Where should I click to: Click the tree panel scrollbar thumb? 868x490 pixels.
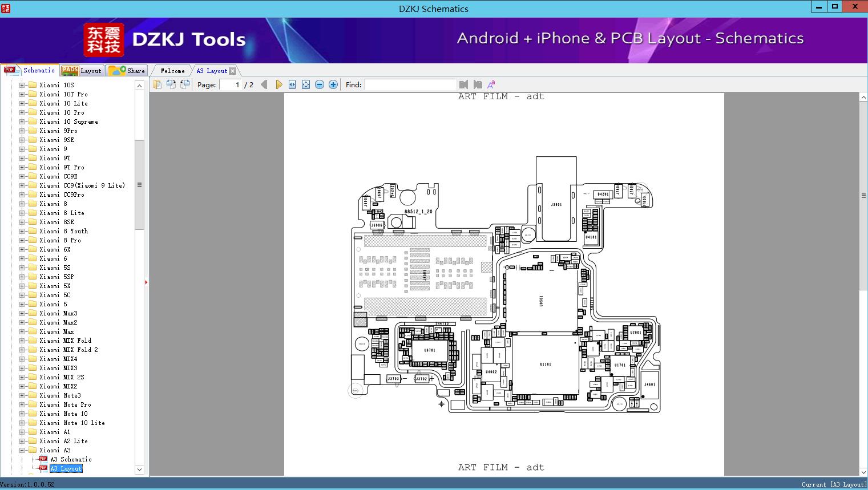139,185
